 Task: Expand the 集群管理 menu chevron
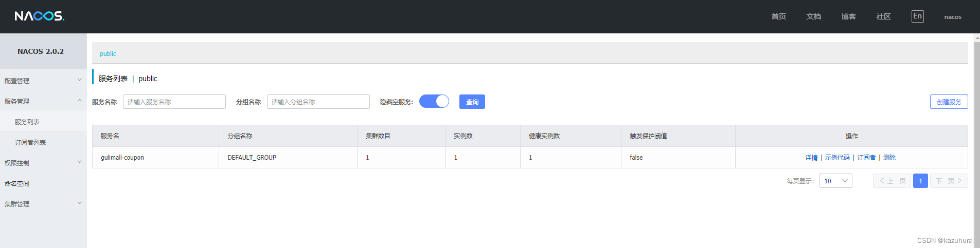click(80, 203)
